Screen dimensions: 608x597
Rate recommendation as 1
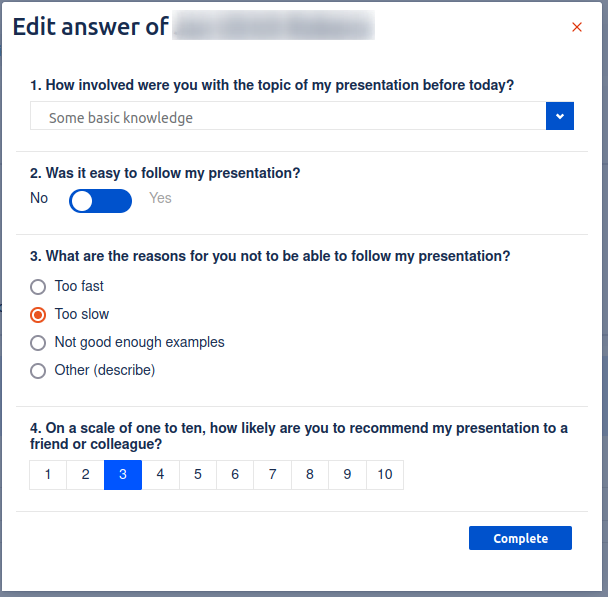[x=48, y=474]
